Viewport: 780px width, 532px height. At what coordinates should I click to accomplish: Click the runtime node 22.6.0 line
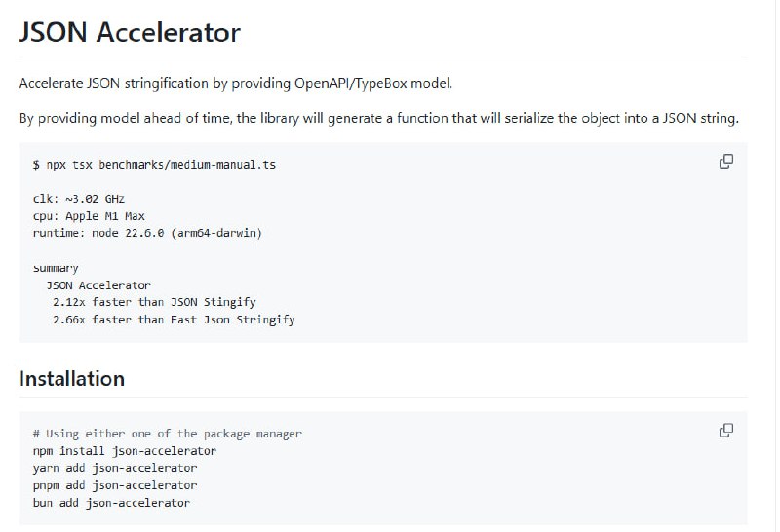[147, 233]
